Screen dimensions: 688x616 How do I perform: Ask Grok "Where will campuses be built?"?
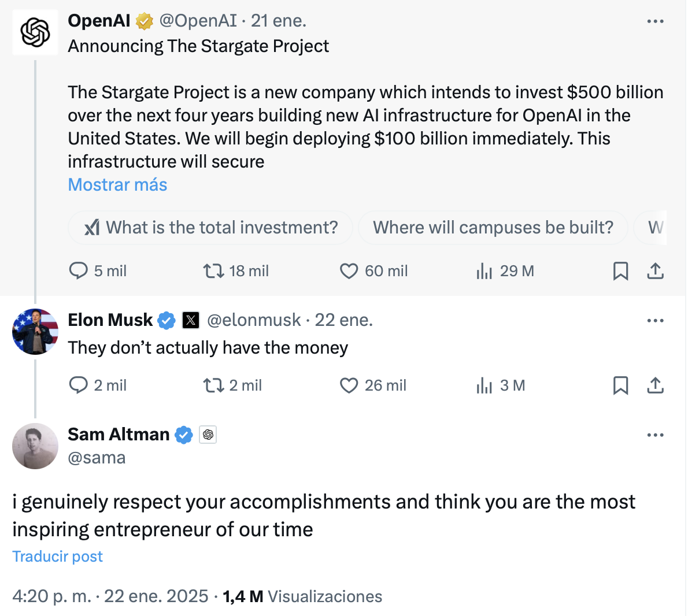click(493, 228)
